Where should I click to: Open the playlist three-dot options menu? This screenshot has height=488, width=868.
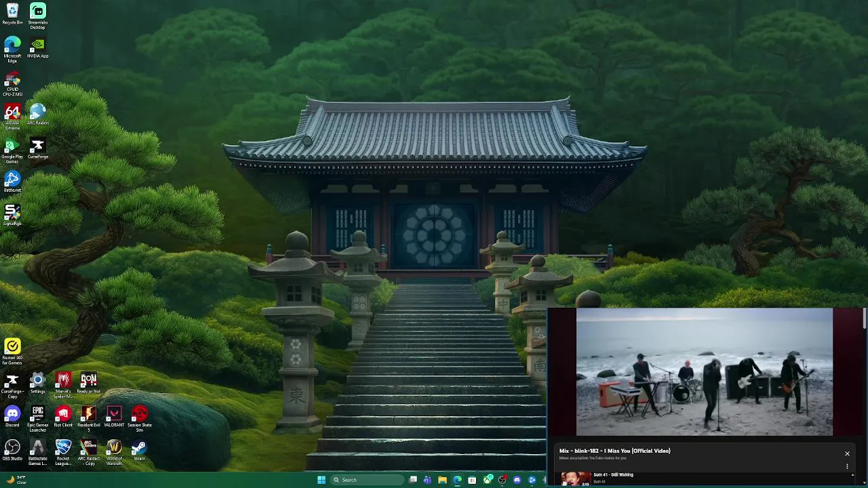coord(847,466)
